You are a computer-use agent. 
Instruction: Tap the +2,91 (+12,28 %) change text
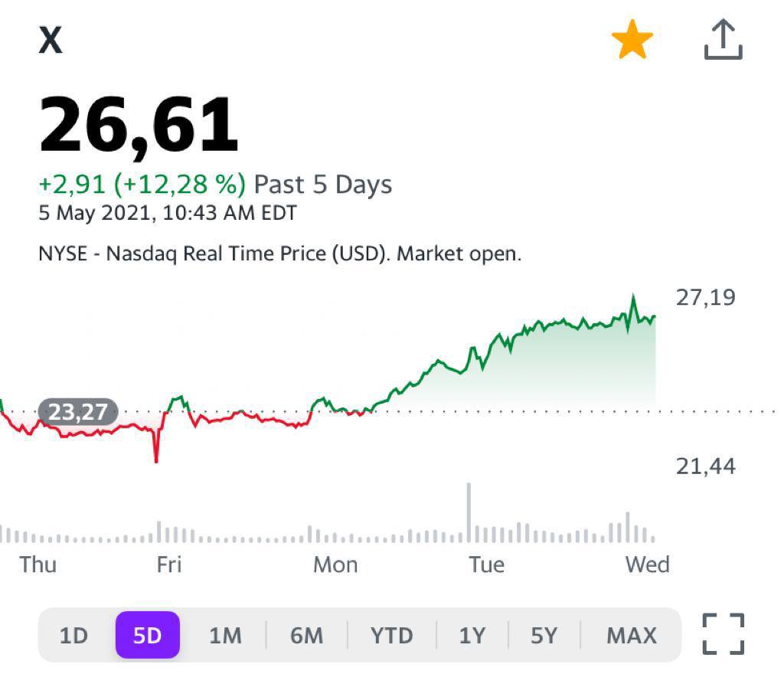click(x=142, y=185)
